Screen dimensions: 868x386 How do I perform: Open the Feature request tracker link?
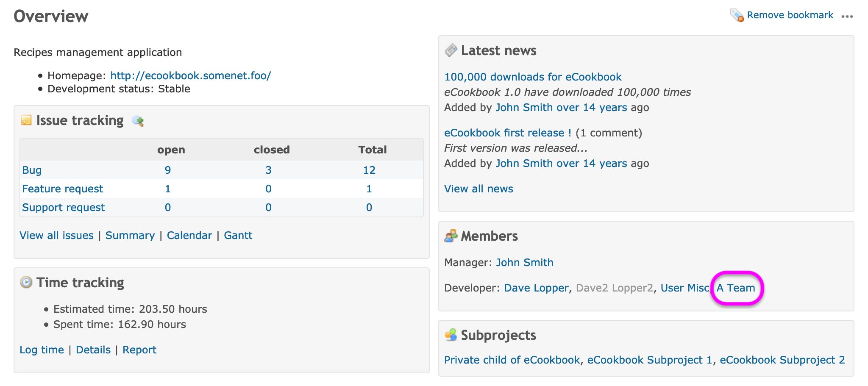pos(62,189)
